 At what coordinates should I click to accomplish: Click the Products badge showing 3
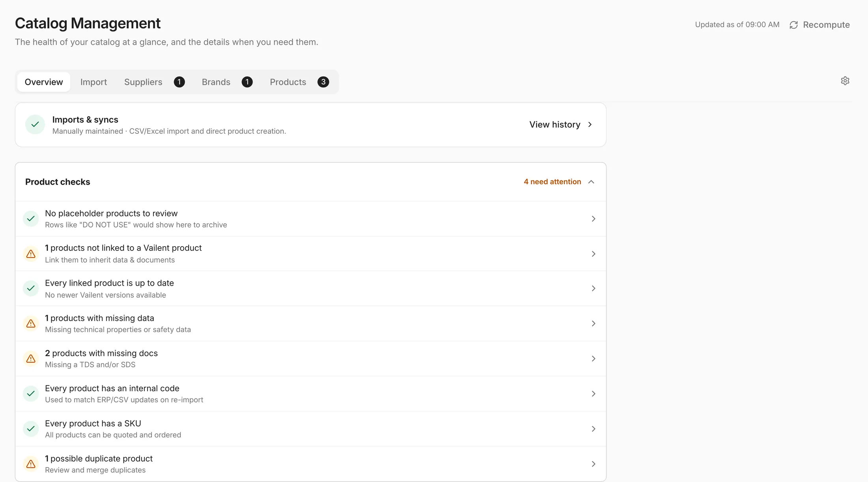pyautogui.click(x=323, y=82)
